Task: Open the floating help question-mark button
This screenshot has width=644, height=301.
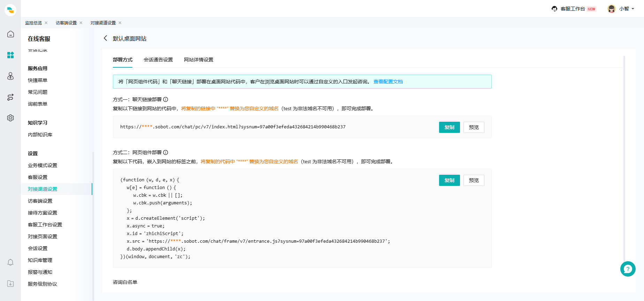Action: click(628, 269)
